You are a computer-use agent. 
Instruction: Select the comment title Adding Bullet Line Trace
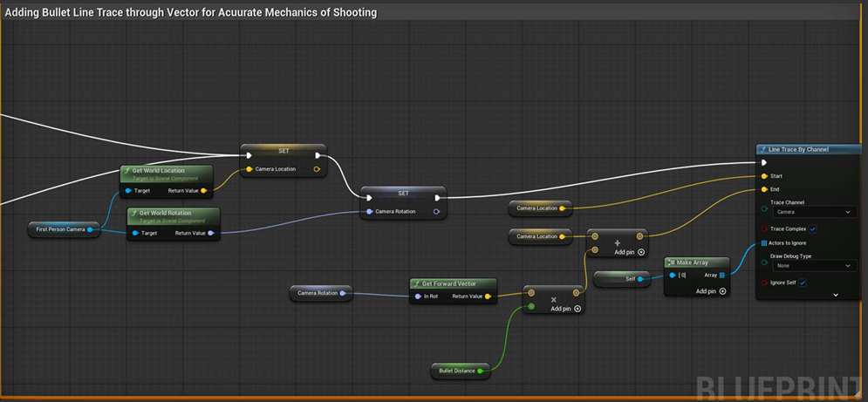191,13
